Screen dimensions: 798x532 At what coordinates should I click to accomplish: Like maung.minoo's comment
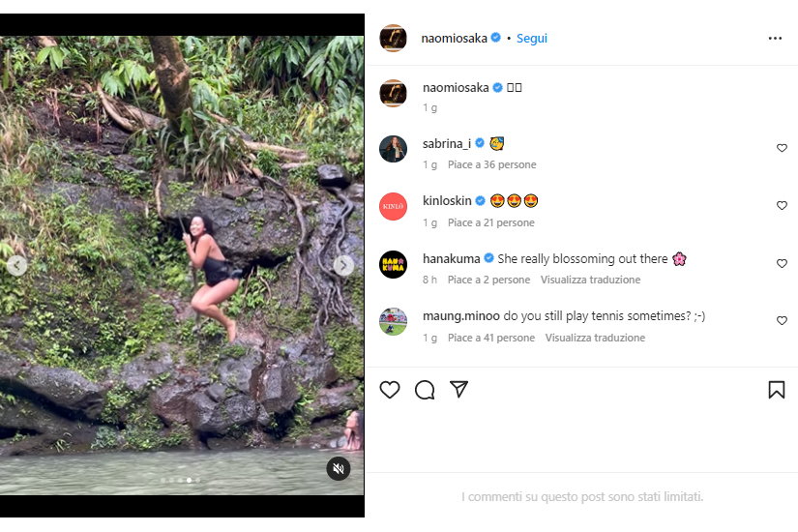[x=782, y=321]
